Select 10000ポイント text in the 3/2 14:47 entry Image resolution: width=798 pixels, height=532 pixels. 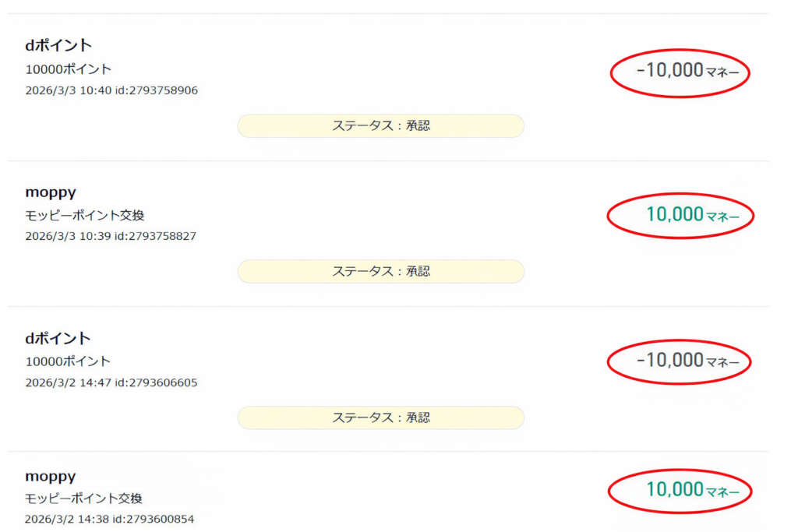pyautogui.click(x=69, y=361)
